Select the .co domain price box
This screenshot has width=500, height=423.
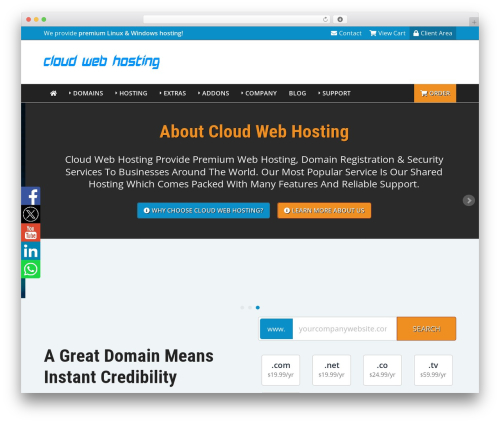(382, 370)
